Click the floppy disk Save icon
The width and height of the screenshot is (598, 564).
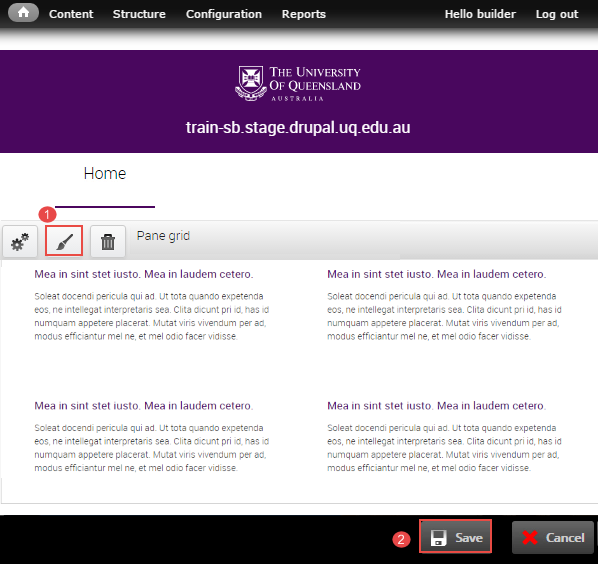438,538
